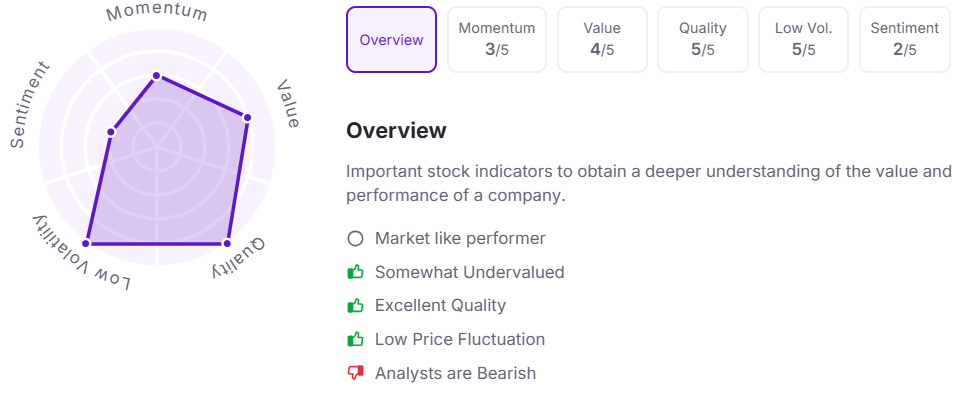Click the Sentiment data point on radar chart
This screenshot has width=963, height=395.
pos(111,131)
